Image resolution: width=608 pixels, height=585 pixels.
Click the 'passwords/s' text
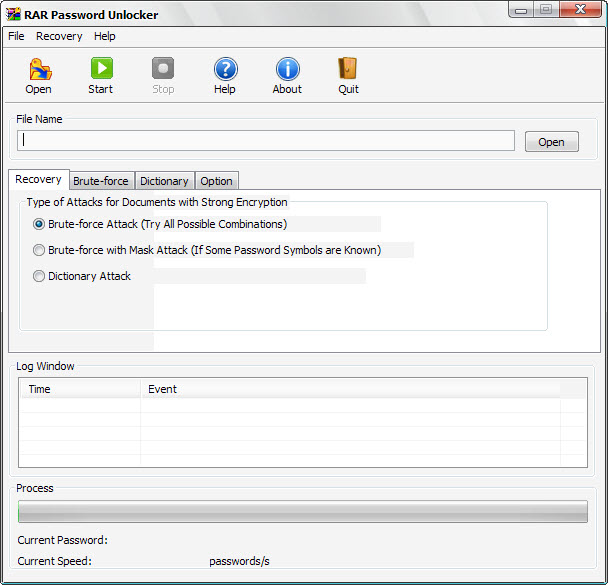coord(239,561)
